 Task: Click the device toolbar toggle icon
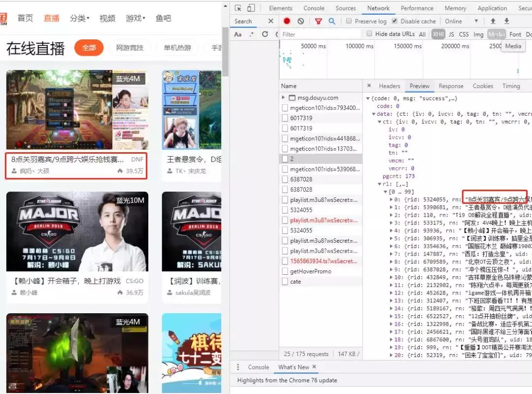[x=251, y=8]
